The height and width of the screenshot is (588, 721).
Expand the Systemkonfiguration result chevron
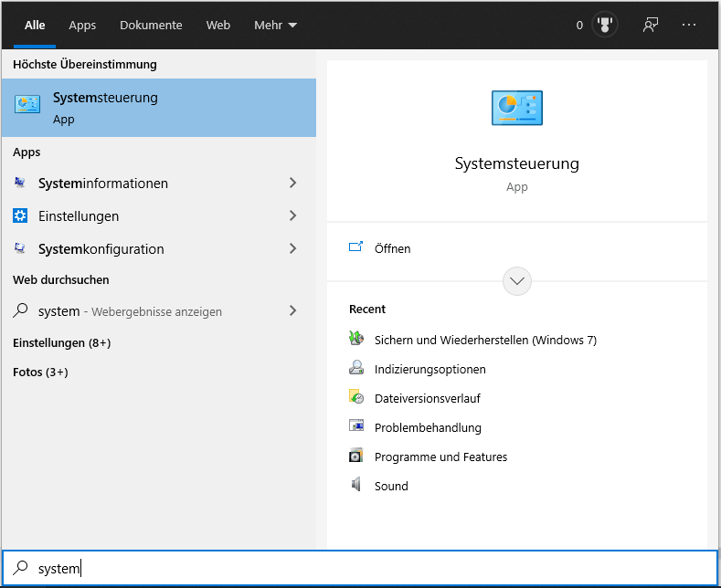tap(292, 249)
